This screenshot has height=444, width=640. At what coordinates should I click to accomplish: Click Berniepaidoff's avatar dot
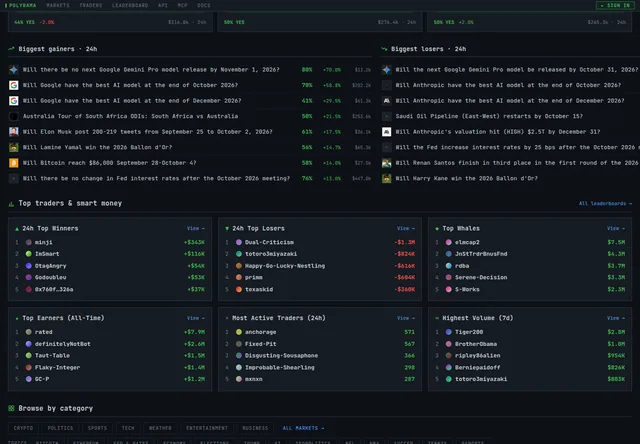pyautogui.click(x=449, y=367)
